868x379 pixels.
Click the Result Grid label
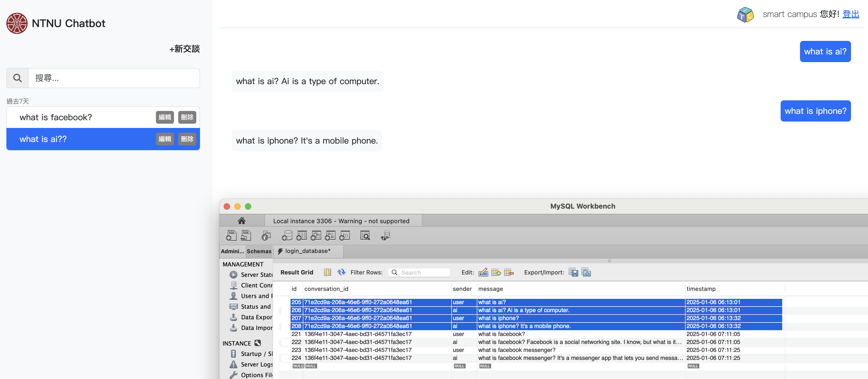[296, 272]
